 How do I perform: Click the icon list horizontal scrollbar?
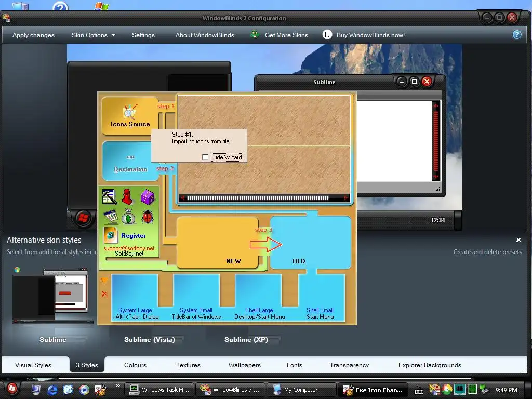(x=264, y=198)
